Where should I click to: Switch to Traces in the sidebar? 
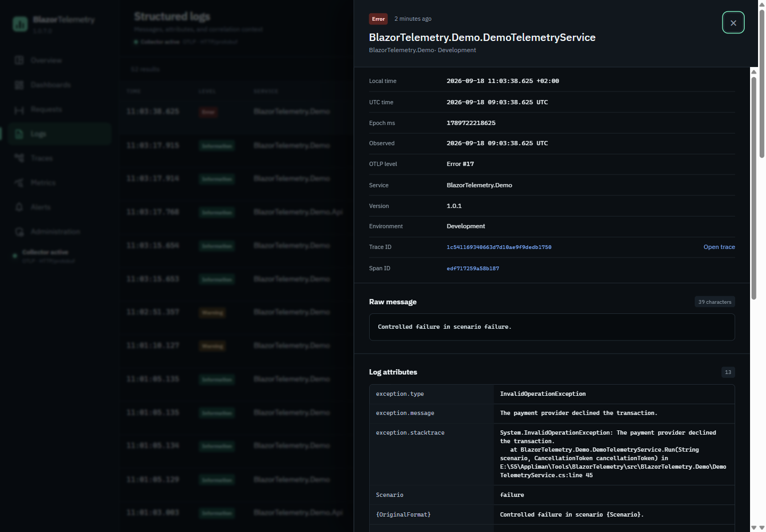coord(60,159)
